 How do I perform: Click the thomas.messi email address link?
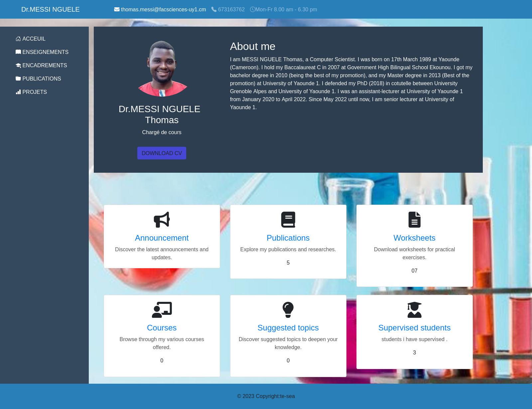pos(163,10)
